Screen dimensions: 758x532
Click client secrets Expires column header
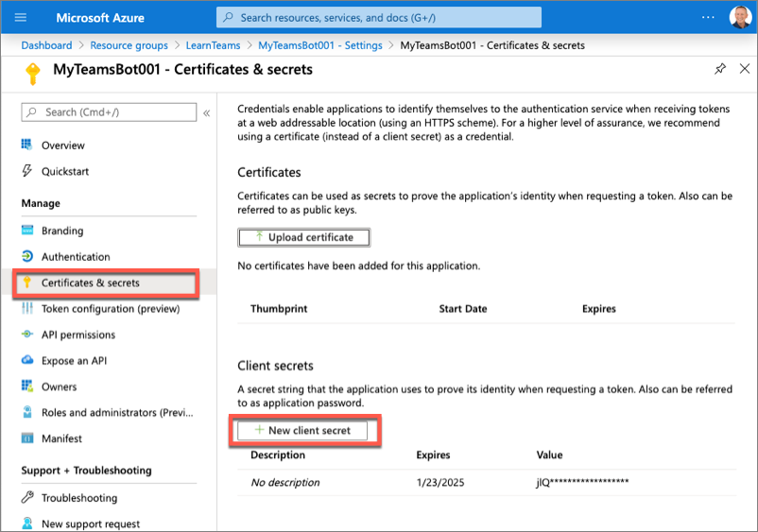433,455
